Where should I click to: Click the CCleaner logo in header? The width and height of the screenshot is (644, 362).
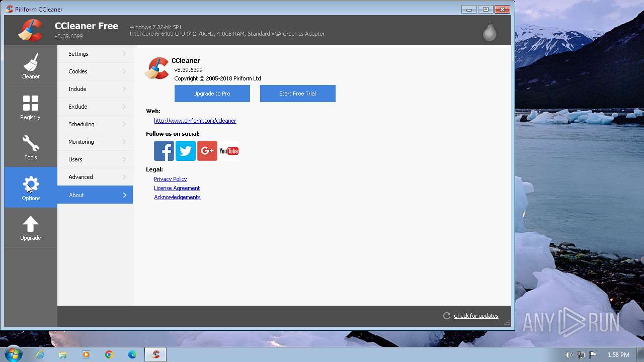tap(30, 30)
